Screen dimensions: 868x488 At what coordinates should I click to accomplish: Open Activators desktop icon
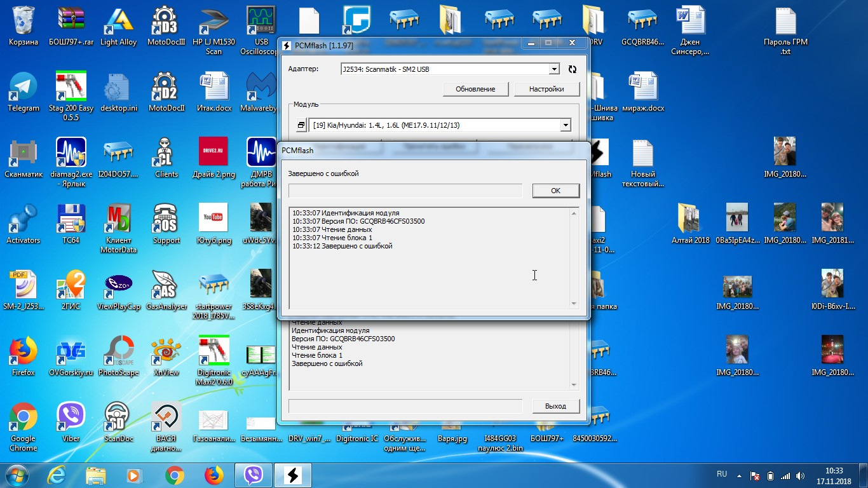pyautogui.click(x=24, y=225)
